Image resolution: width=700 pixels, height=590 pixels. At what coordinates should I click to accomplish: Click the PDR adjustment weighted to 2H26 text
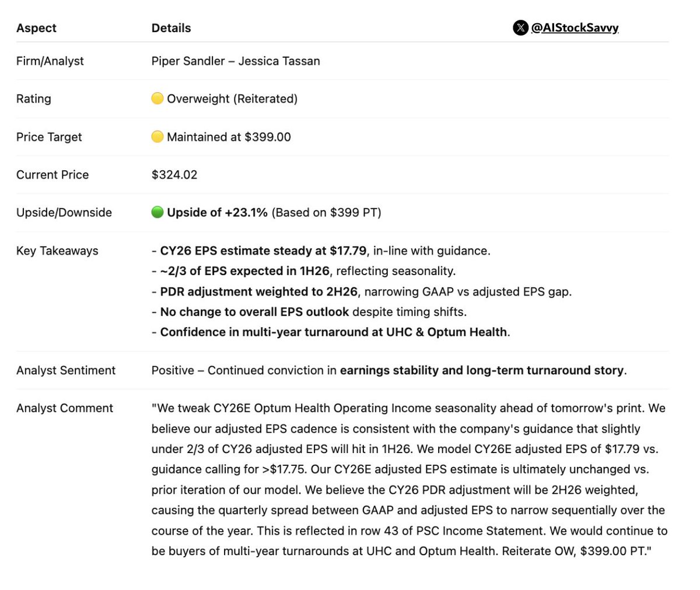pos(258,292)
